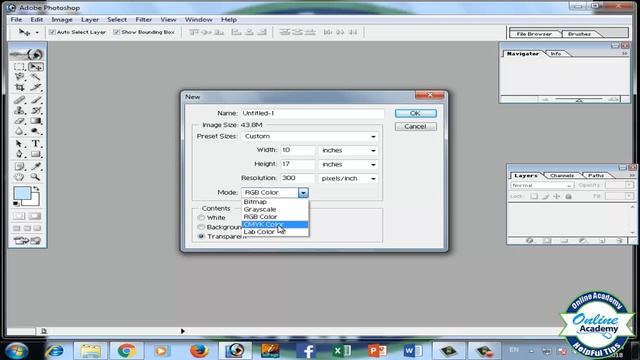640x360 pixels.
Task: Select the Clone Stamp tool
Action: tap(19, 110)
